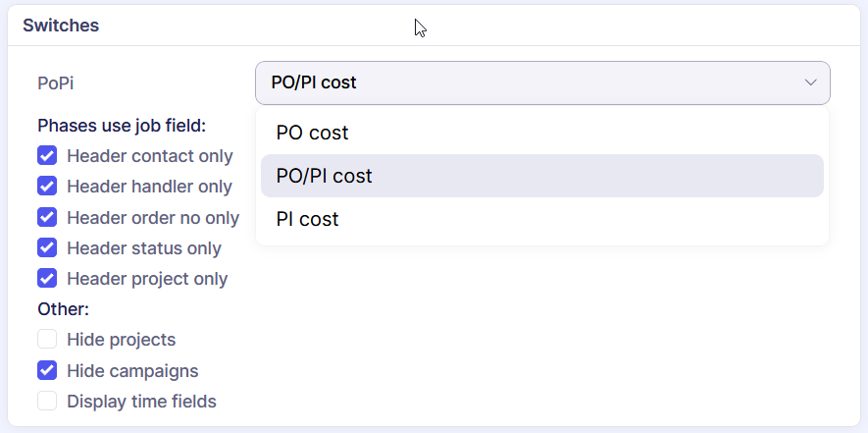Enable the 'Hide projects' checkbox
The width and height of the screenshot is (868, 433).
[x=47, y=340]
